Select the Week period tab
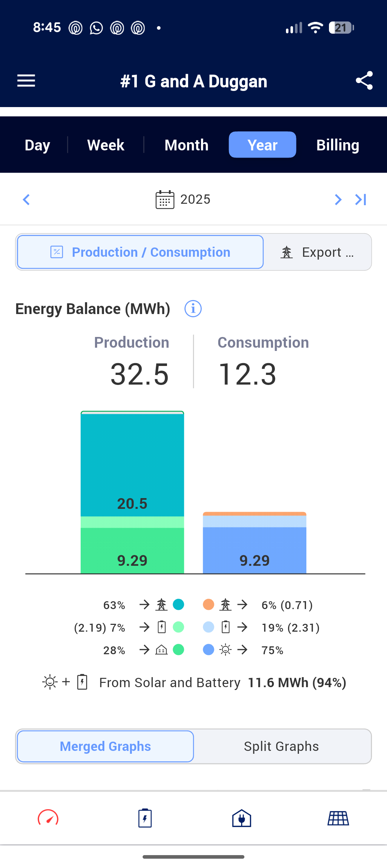The image size is (387, 868). pyautogui.click(x=106, y=145)
